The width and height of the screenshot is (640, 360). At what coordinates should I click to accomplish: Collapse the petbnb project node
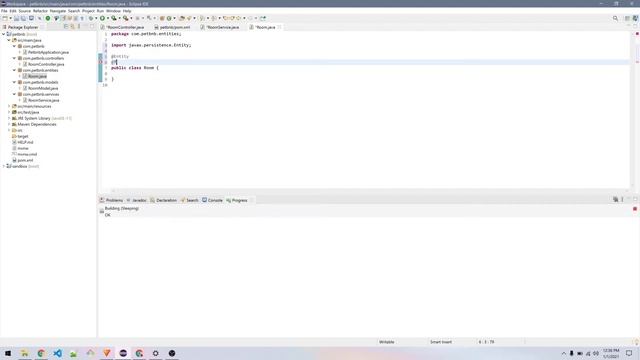[x=4, y=34]
